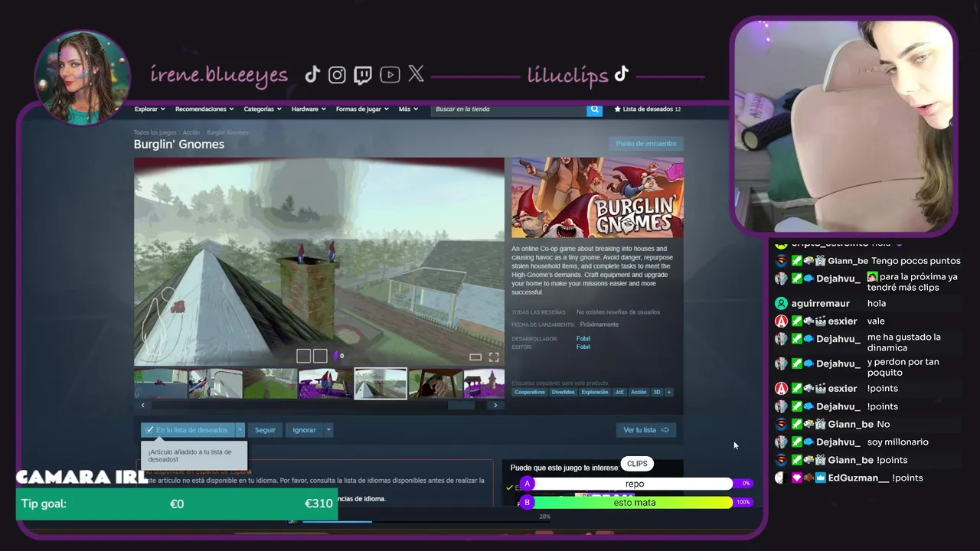Click the purple 'B' poll option marker
Viewport: 980px width, 551px height.
[x=528, y=503]
